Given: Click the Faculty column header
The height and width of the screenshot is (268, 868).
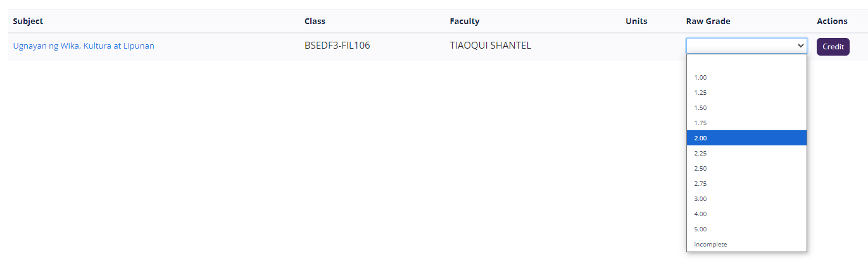Looking at the screenshot, I should click(x=464, y=21).
